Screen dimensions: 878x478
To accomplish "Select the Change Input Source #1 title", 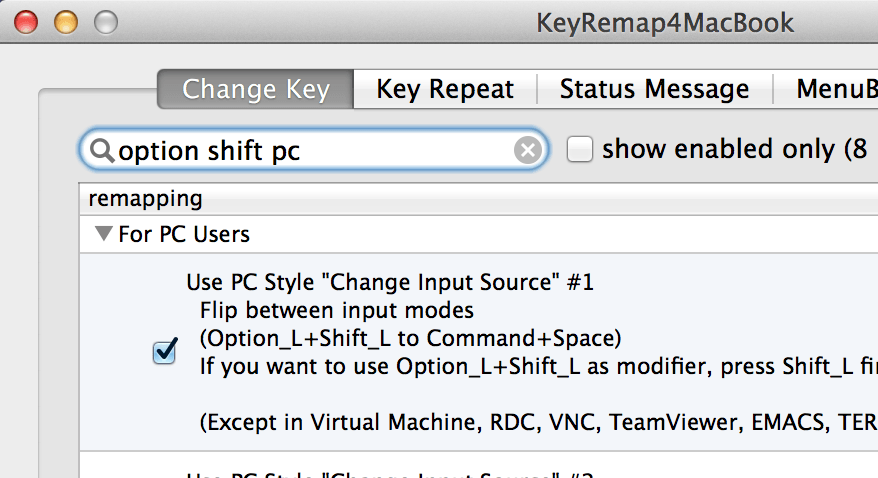I will [390, 283].
